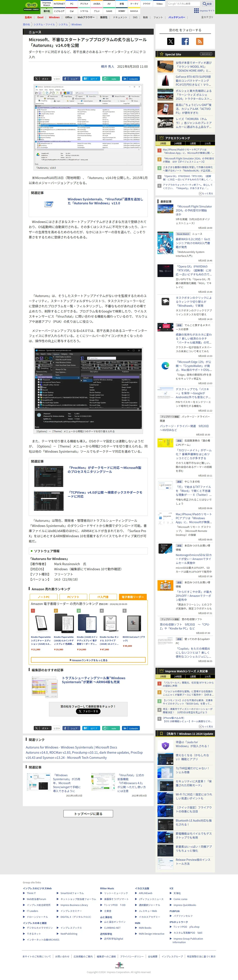Switch access ranking to 1カ月 tab
The width and height of the screenshot is (238, 980).
[x=207, y=143]
